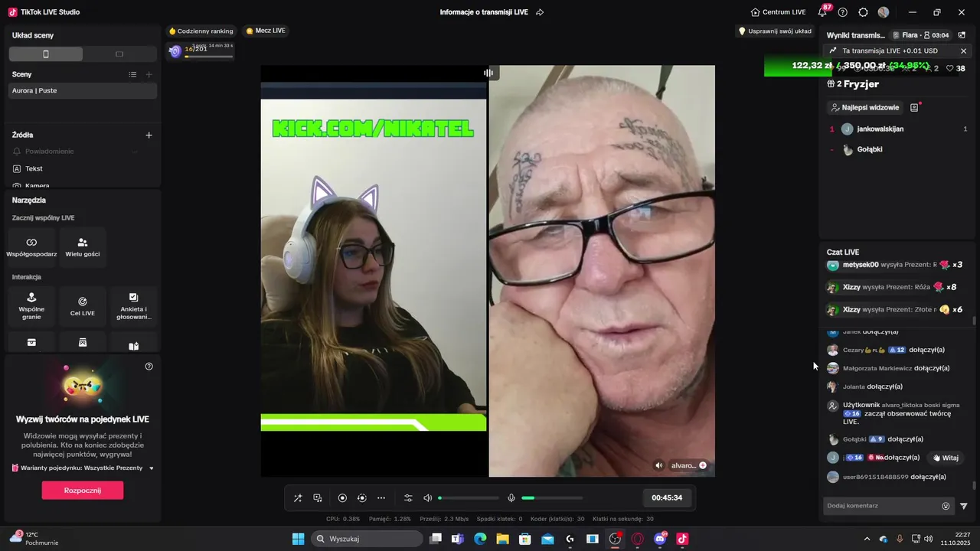Click the ranking progress 16/201 badge
This screenshot has width=980, height=551.
[201, 51]
